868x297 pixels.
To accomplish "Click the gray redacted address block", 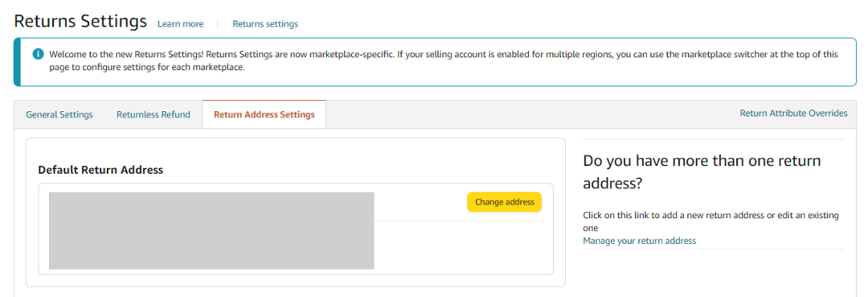I will [x=211, y=230].
